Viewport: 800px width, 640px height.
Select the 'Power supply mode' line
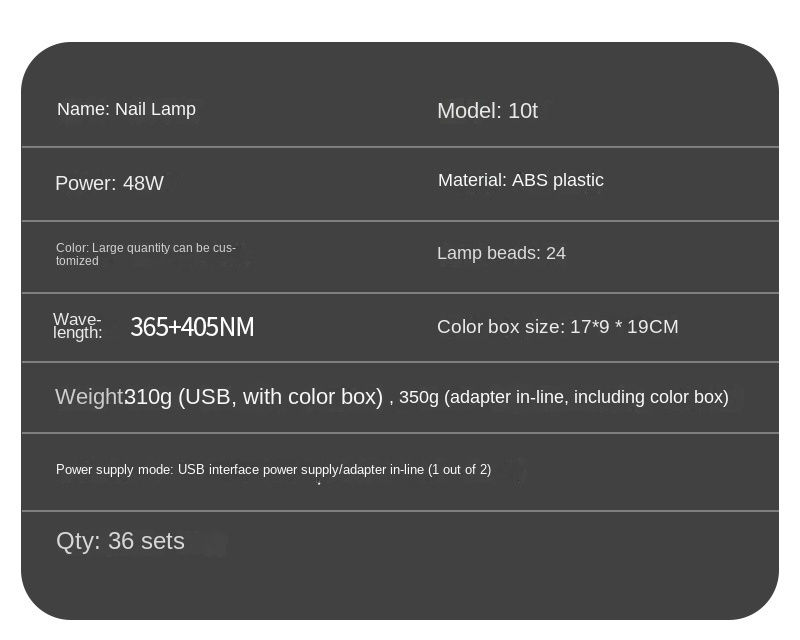273,470
